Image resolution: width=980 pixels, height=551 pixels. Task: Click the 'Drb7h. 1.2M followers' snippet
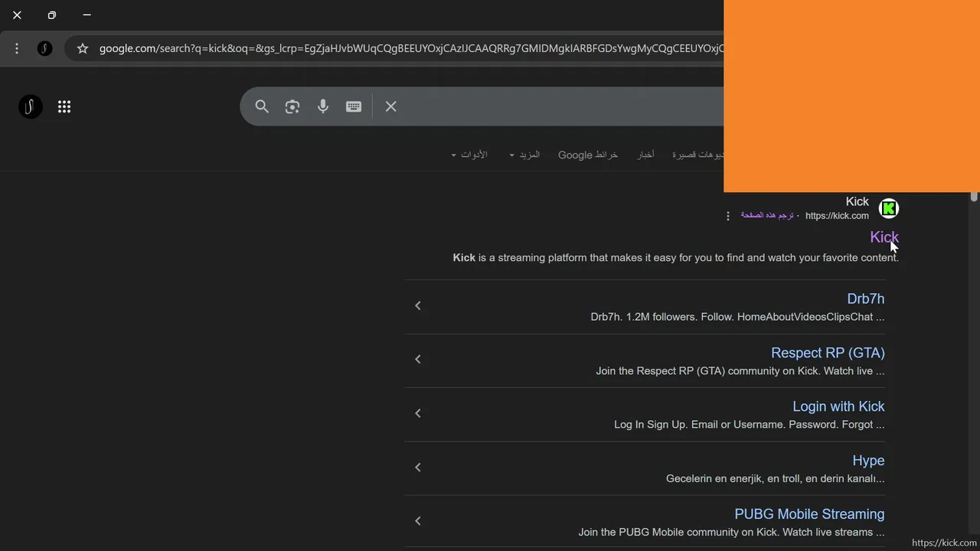737,317
